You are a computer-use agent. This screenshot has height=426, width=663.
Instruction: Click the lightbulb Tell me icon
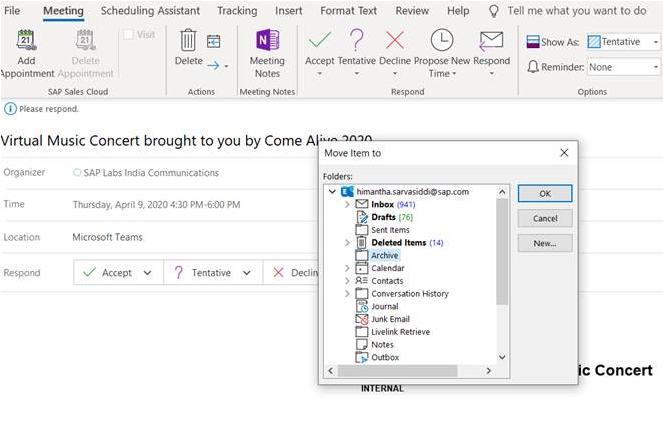493,11
